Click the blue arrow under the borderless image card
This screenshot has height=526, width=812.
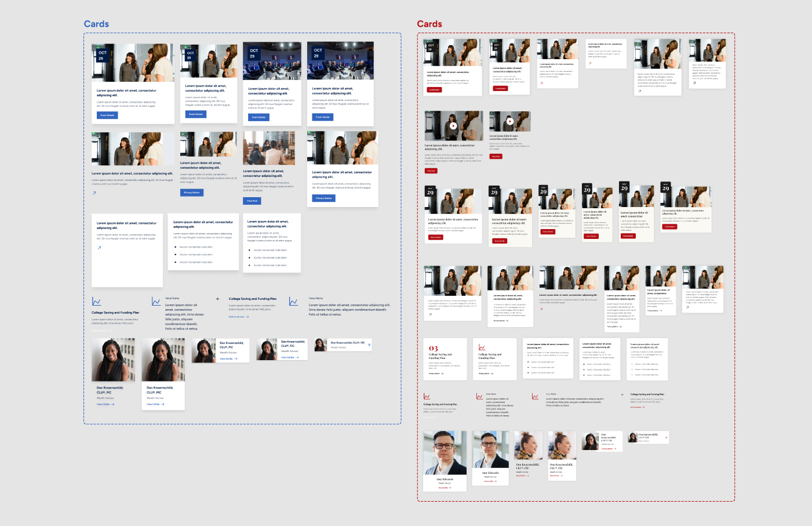tap(94, 193)
